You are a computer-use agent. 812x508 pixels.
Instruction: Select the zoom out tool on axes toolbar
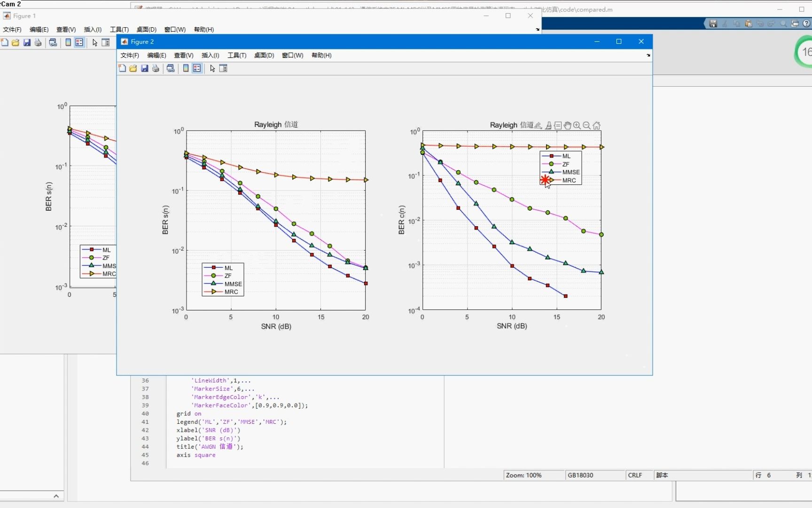[587, 126]
